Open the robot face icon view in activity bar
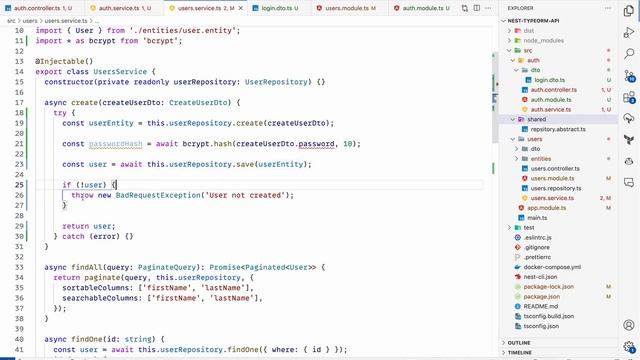Image resolution: width=640 pixels, height=360 pixels. pos(629,161)
